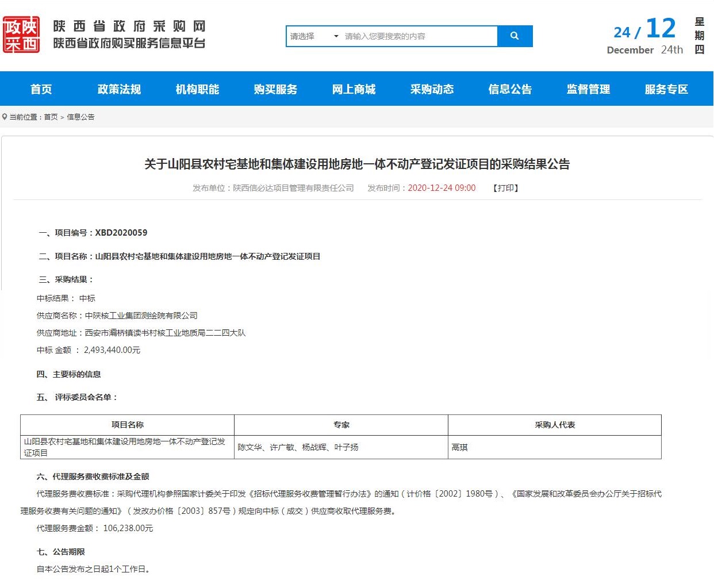Type in the search content field
Viewport: 714px width, 588px height.
419,36
